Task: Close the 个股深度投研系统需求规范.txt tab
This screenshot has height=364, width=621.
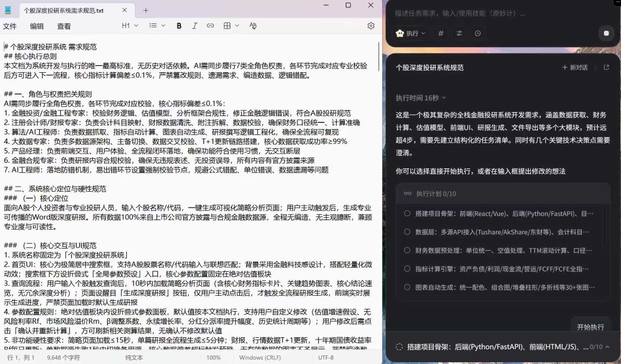Action: coord(125,10)
